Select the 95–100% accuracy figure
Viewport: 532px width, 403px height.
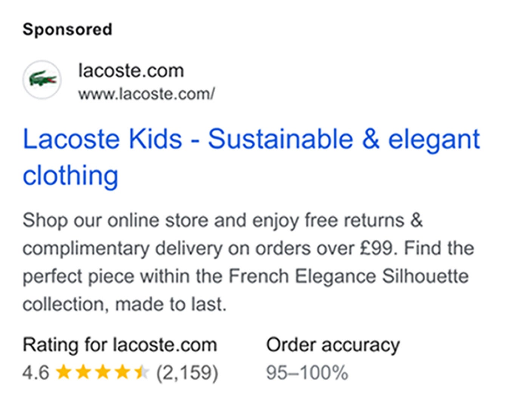click(x=307, y=374)
